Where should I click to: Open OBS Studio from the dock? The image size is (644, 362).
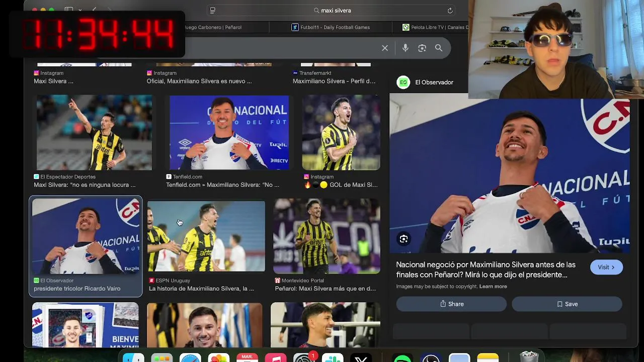pyautogui.click(x=431, y=358)
